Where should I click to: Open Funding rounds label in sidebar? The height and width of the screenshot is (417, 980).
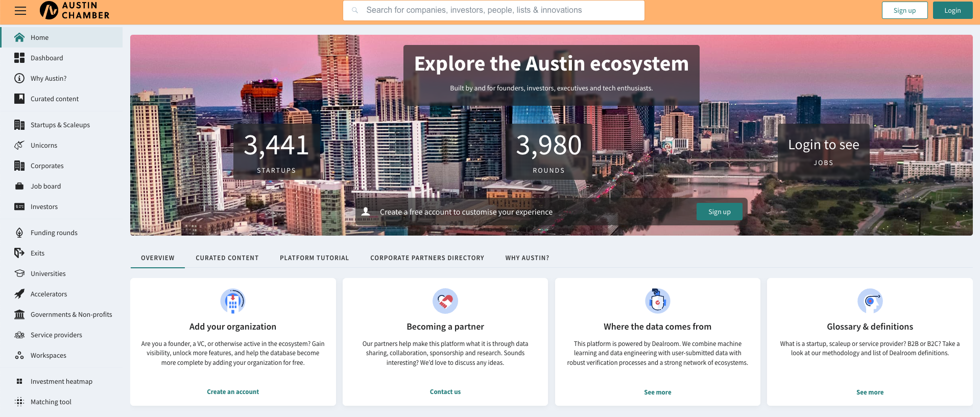[54, 233]
